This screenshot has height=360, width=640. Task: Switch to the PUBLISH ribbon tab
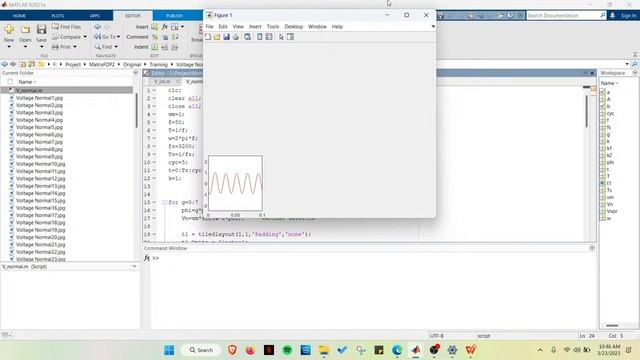click(x=174, y=16)
